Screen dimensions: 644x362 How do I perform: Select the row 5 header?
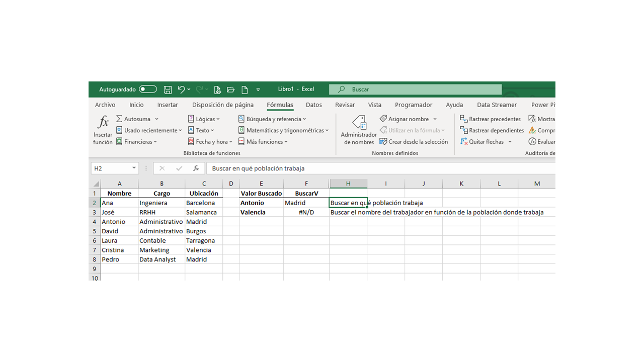tap(95, 231)
